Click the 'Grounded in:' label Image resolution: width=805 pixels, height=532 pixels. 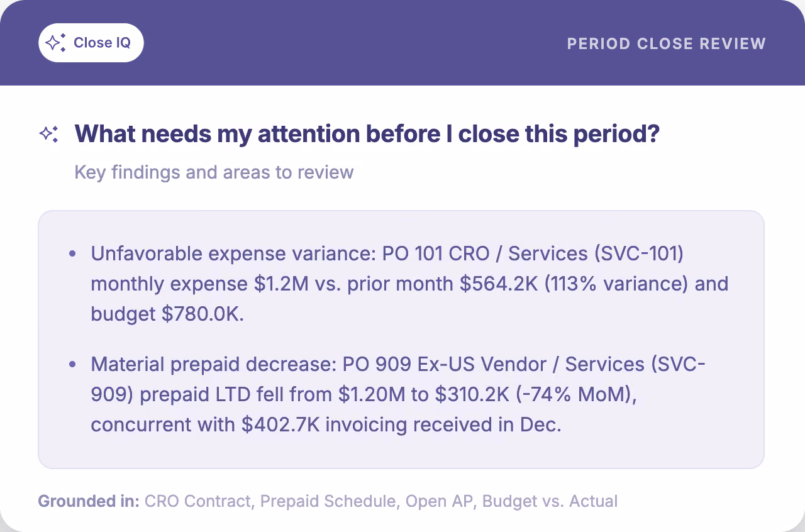coord(89,501)
